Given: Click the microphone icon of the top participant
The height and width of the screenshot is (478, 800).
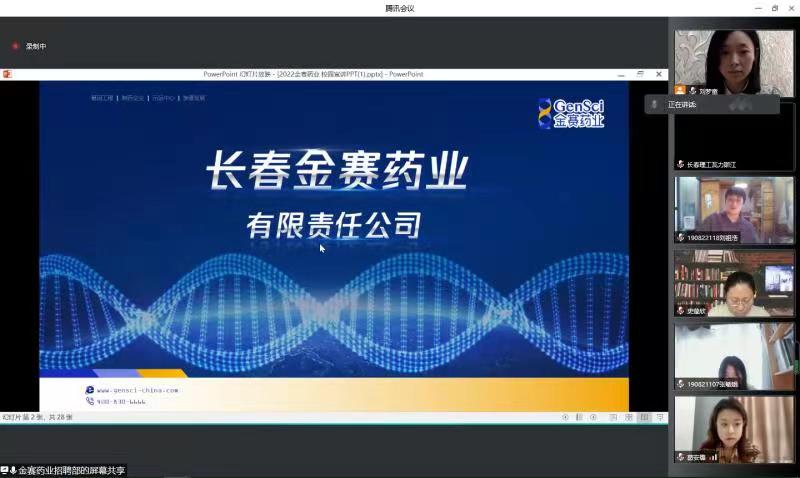Looking at the screenshot, I should 692,91.
